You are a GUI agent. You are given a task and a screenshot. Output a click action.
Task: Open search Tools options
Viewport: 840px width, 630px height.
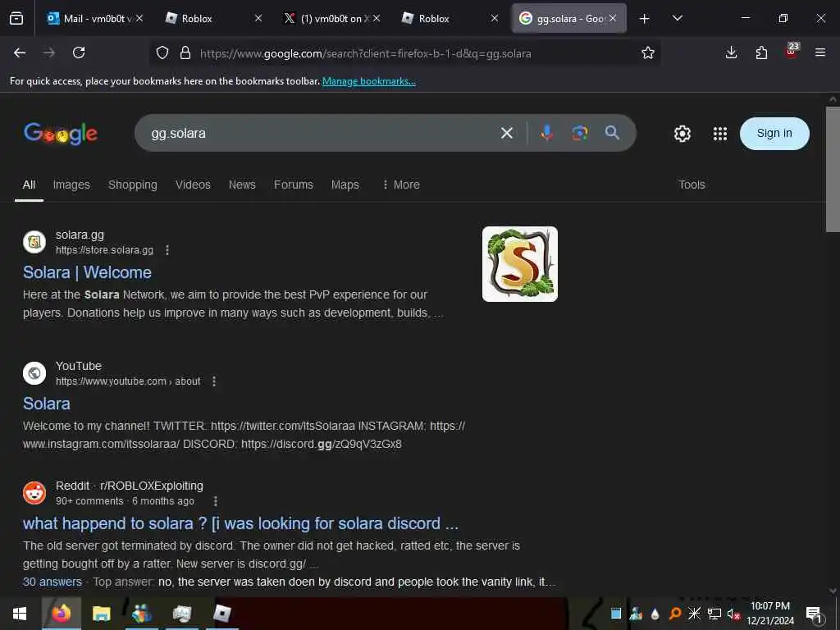(692, 185)
